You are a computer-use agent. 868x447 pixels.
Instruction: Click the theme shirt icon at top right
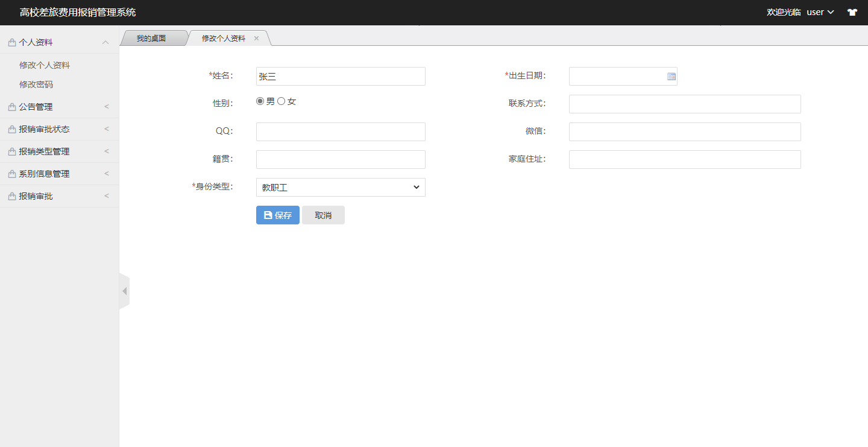[x=852, y=11]
